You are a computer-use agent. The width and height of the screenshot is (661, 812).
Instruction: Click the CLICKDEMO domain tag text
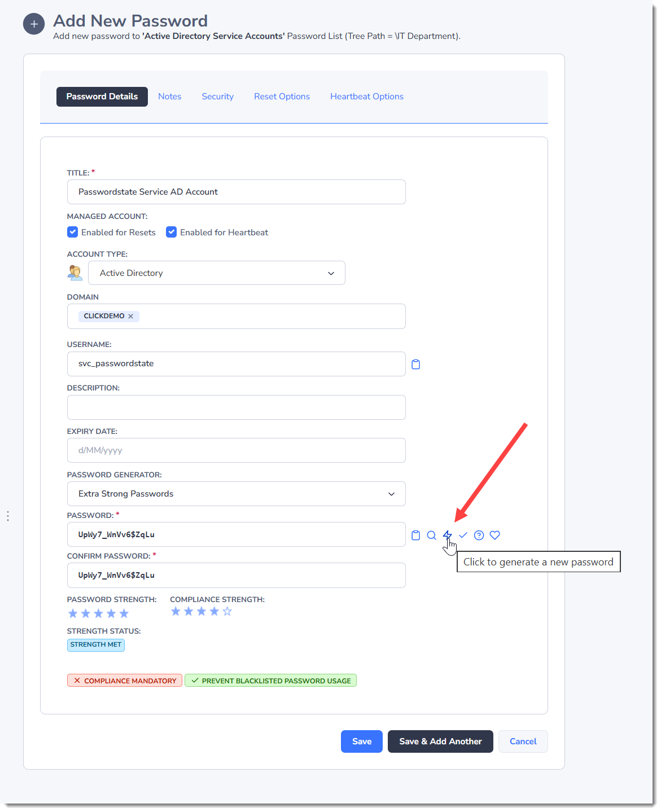pyautogui.click(x=104, y=316)
